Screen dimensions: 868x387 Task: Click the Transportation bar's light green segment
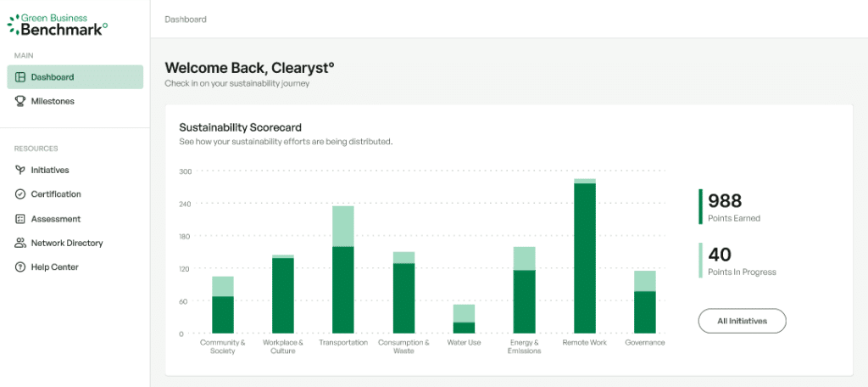pos(343,226)
